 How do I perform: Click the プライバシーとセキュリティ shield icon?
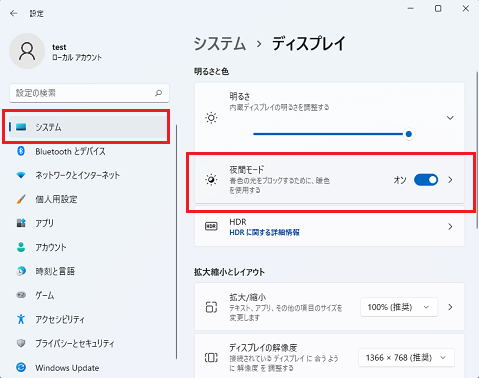click(x=21, y=343)
